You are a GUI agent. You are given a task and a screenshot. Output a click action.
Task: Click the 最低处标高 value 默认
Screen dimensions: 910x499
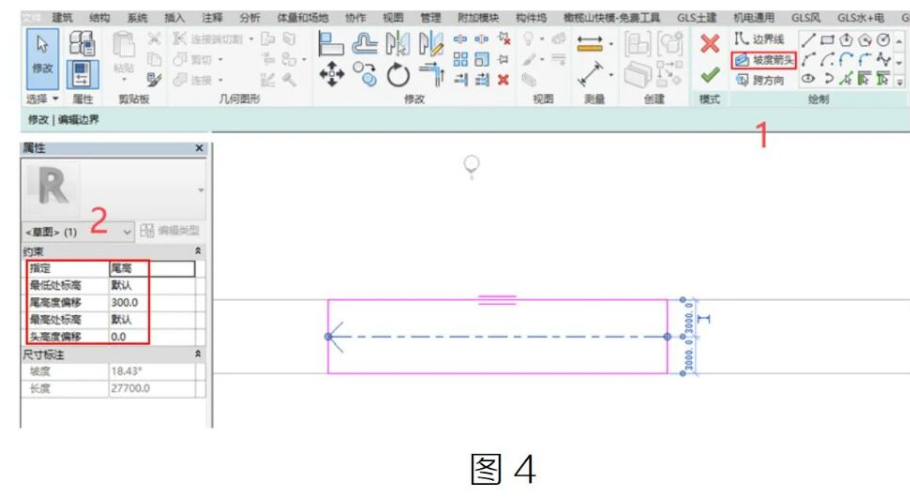(x=152, y=285)
